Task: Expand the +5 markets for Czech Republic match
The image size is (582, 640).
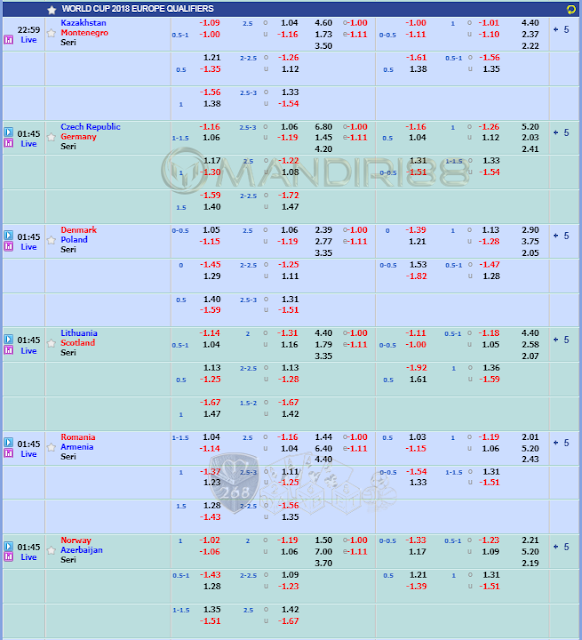Action: click(561, 133)
